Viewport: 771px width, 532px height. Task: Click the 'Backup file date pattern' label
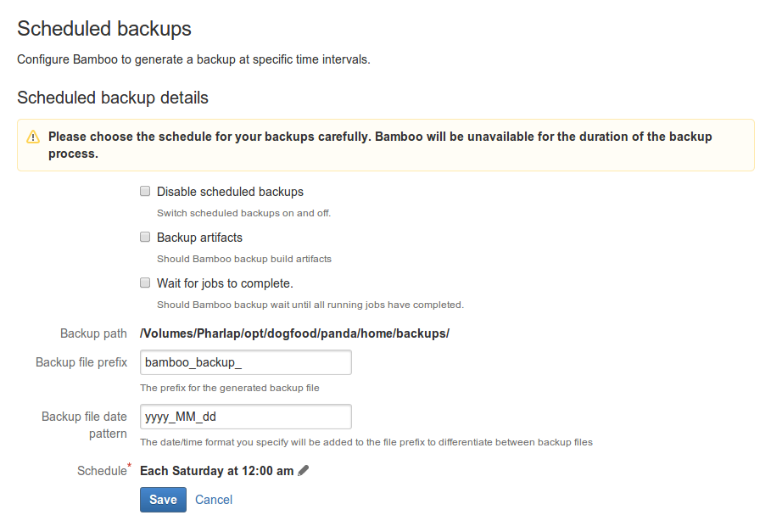[x=84, y=425]
